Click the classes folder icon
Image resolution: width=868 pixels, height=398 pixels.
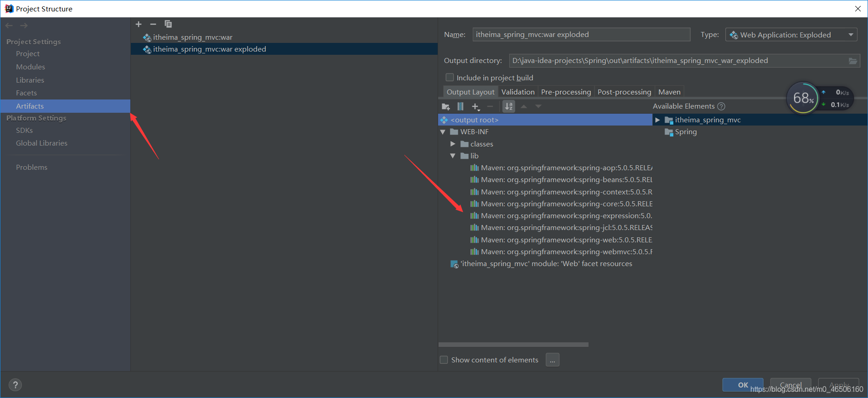click(465, 144)
